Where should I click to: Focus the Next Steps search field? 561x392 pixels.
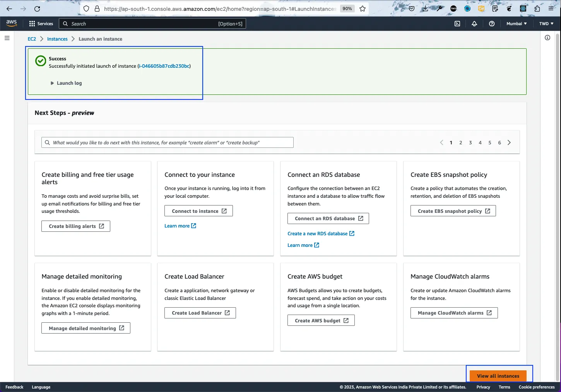point(168,142)
